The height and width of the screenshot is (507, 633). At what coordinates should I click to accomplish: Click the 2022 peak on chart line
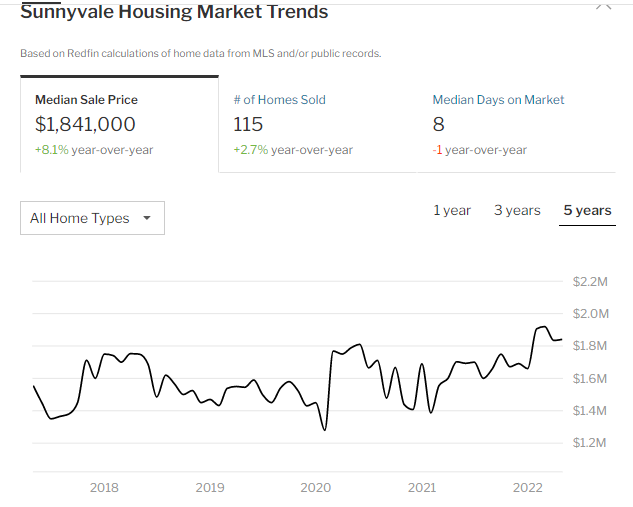point(543,327)
